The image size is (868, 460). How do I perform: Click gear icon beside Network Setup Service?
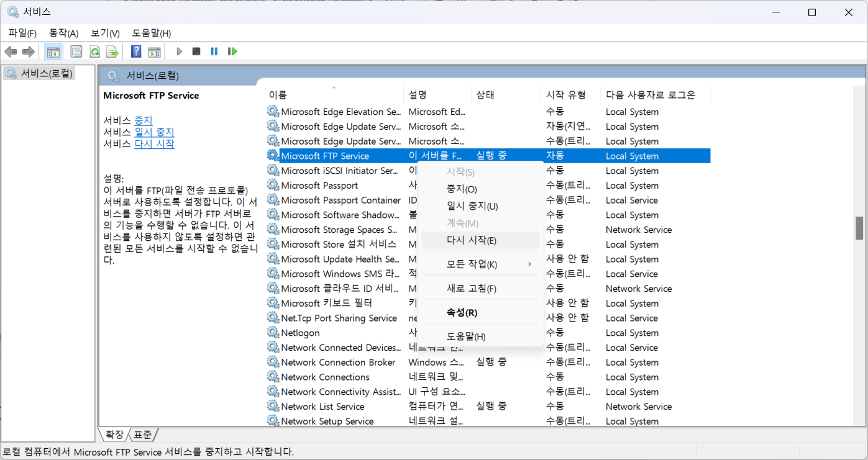(273, 421)
